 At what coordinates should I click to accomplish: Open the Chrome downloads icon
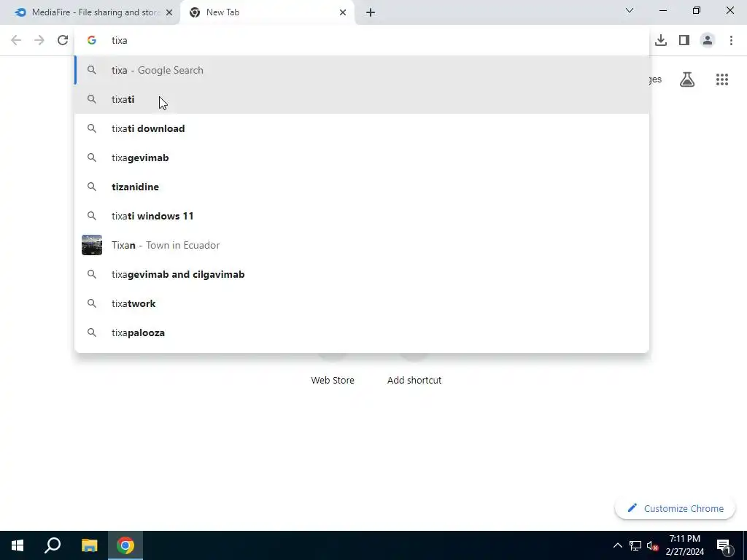pos(661,40)
